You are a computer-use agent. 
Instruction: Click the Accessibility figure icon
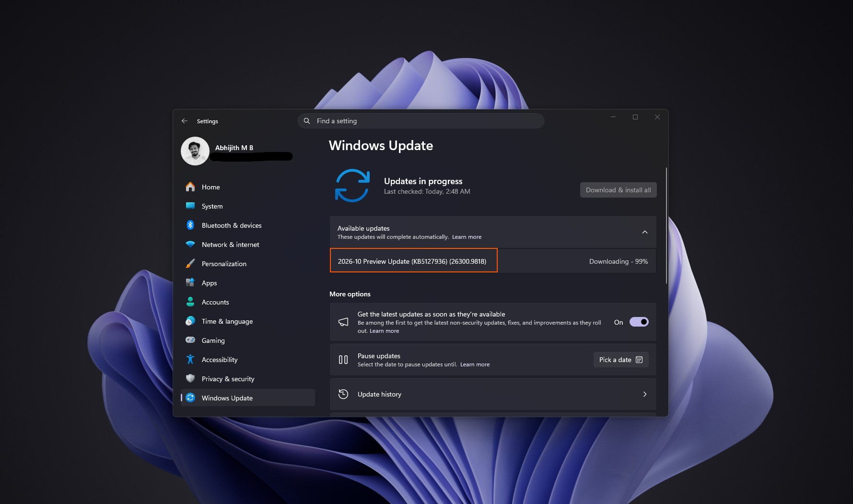click(x=190, y=359)
